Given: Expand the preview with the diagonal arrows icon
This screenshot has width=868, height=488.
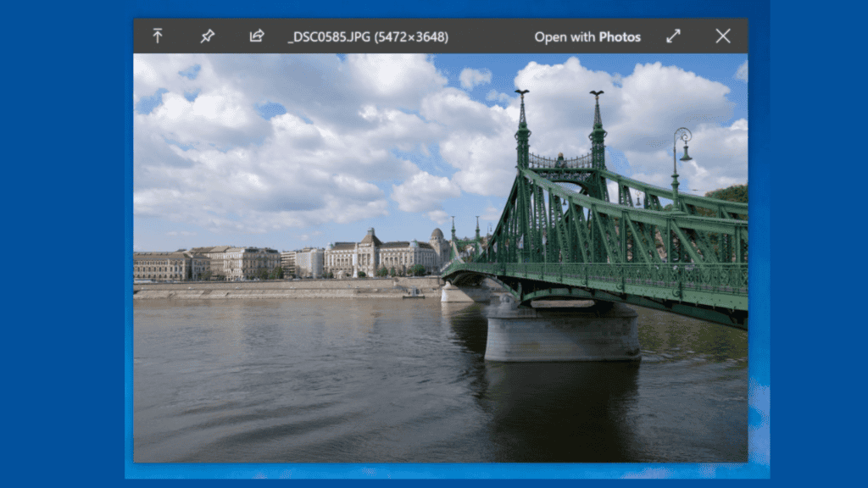Looking at the screenshot, I should tap(673, 36).
